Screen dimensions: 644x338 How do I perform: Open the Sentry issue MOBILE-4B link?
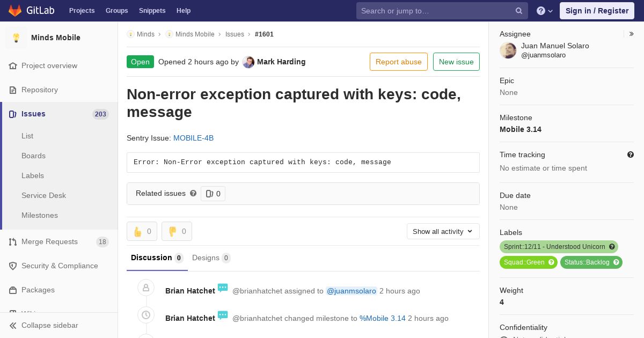point(193,138)
